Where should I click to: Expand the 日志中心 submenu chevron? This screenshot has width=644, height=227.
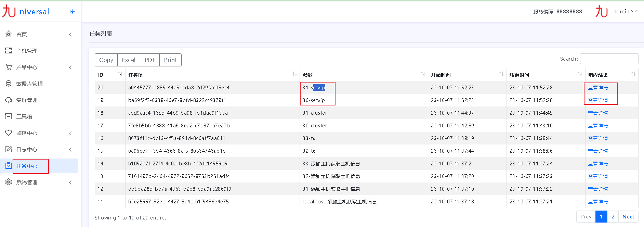[x=70, y=150]
